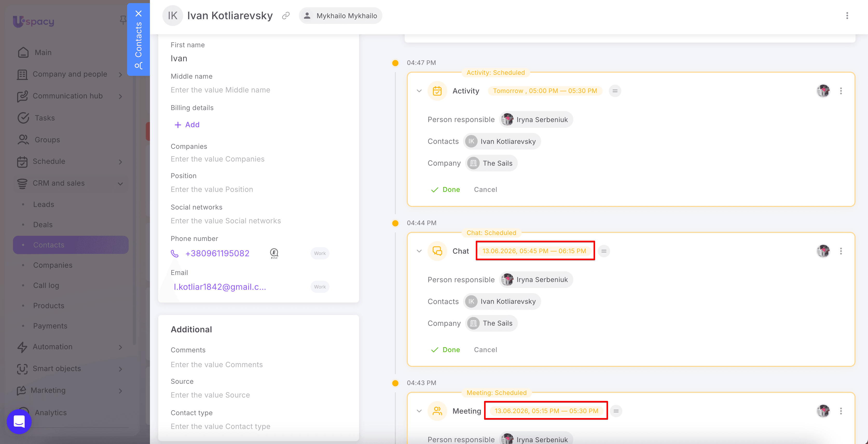The image size is (868, 444).
Task: Collapse the Activity card with its chevron
Action: coord(419,91)
